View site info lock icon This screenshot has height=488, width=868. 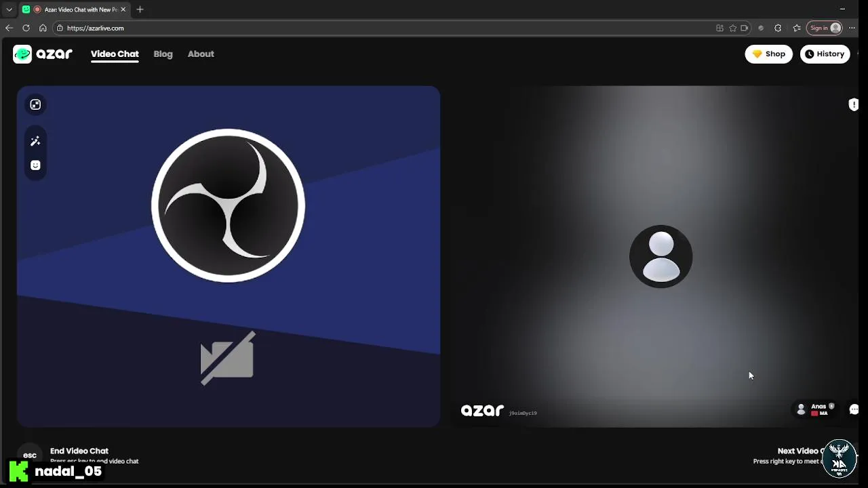(60, 28)
